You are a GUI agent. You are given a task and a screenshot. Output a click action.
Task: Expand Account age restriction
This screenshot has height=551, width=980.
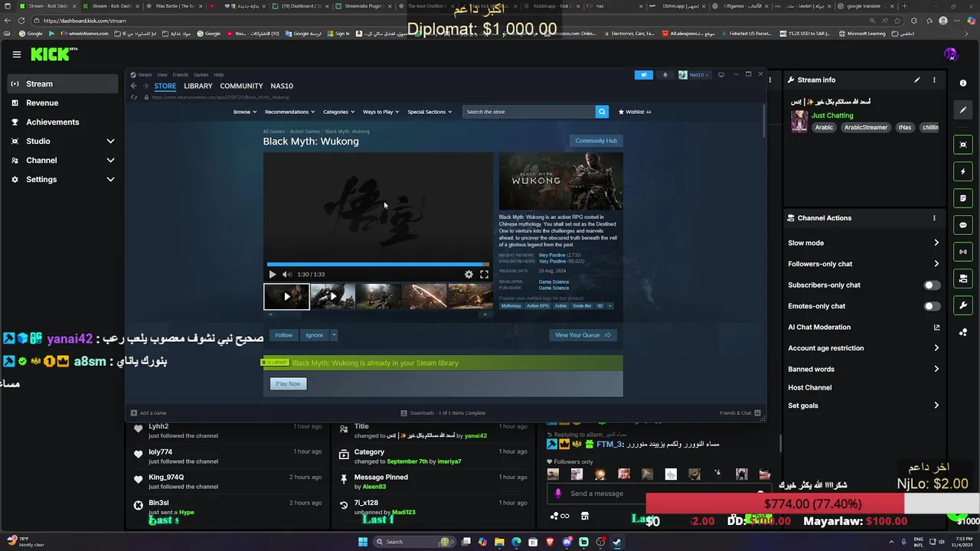tap(936, 348)
